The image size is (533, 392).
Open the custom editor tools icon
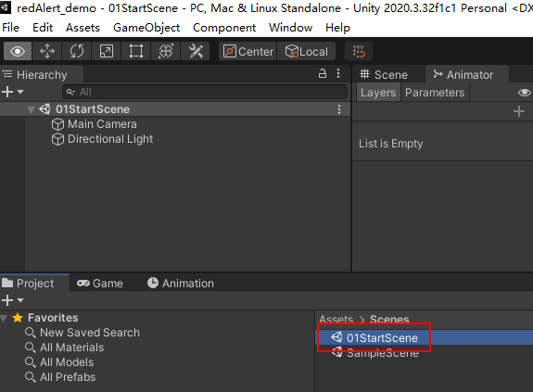(196, 51)
